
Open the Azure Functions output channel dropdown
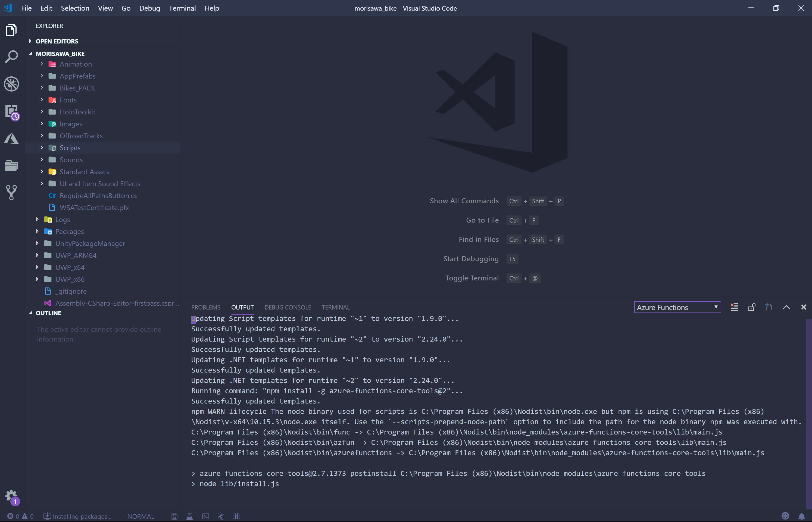tap(677, 307)
